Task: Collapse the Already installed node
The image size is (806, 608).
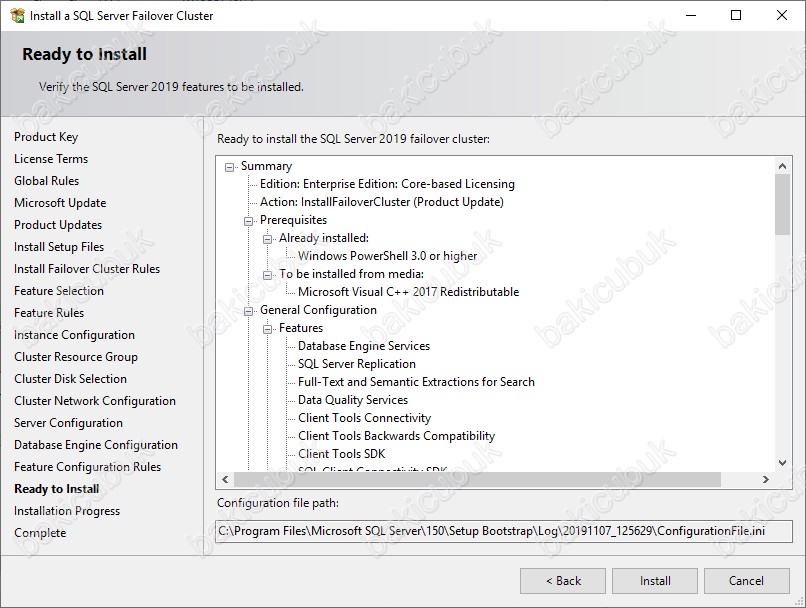Action: point(268,238)
